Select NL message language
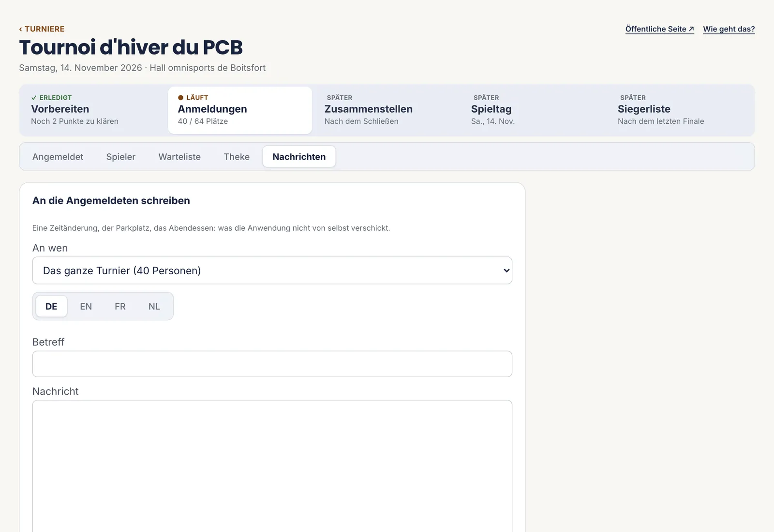The height and width of the screenshot is (532, 774). (154, 306)
